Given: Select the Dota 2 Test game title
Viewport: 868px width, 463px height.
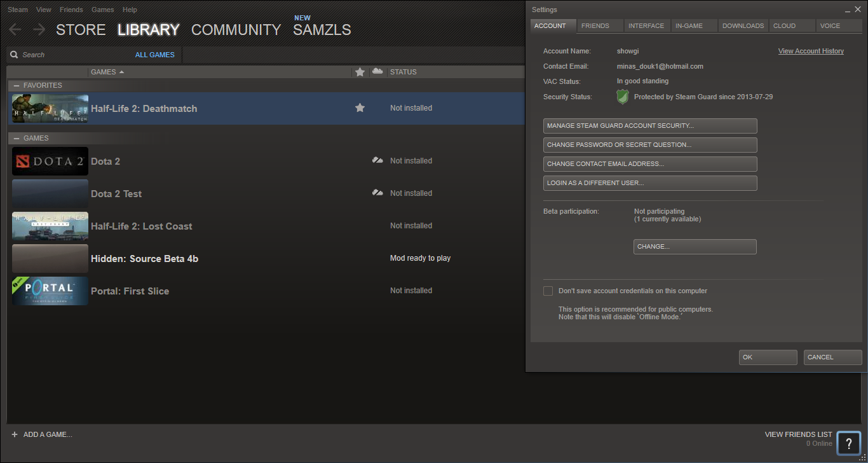Looking at the screenshot, I should click(x=116, y=194).
